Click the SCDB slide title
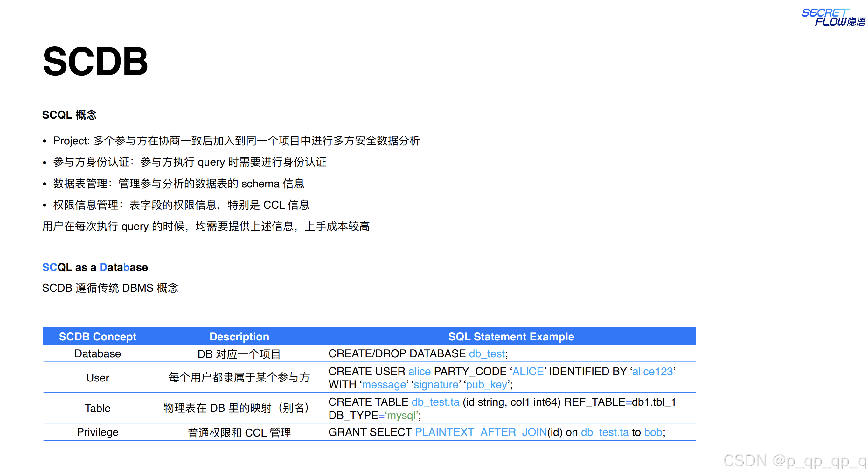This screenshot has width=868, height=475. [95, 62]
